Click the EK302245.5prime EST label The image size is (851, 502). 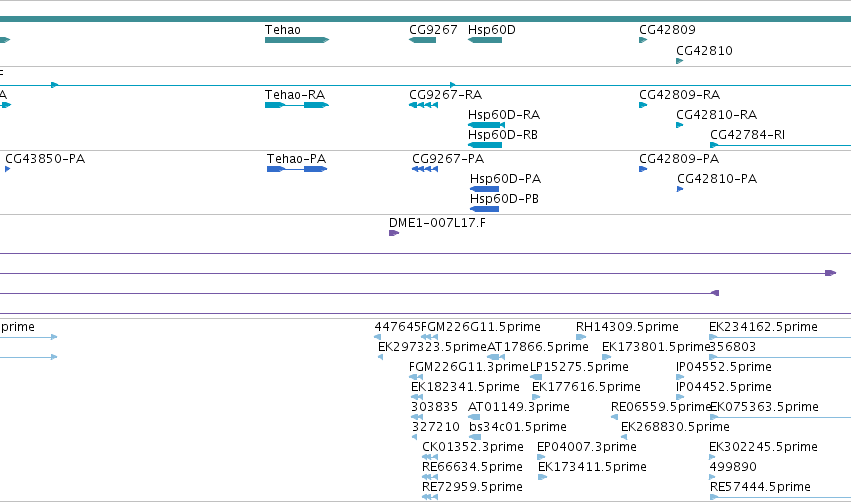763,447
